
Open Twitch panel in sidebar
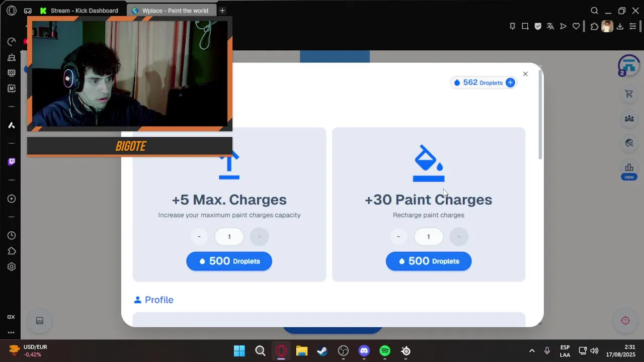[12, 161]
